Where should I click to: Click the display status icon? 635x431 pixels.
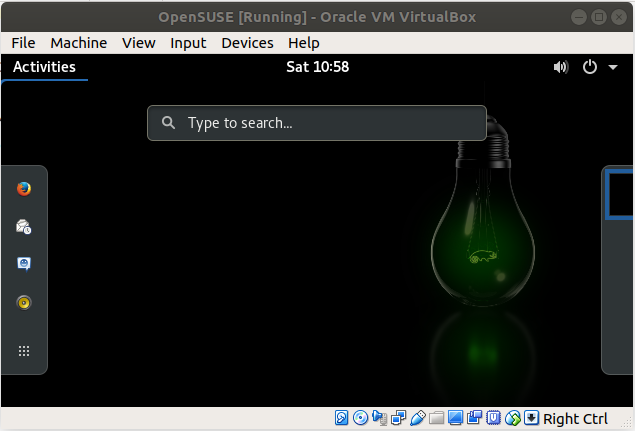point(455,418)
